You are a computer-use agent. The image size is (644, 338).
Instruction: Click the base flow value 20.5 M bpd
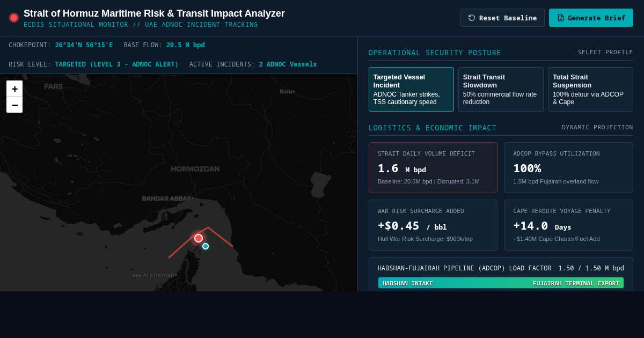point(186,45)
